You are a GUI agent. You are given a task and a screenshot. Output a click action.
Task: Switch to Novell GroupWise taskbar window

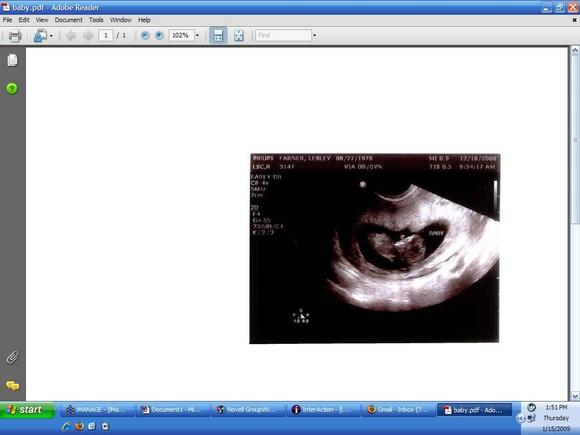[248, 410]
